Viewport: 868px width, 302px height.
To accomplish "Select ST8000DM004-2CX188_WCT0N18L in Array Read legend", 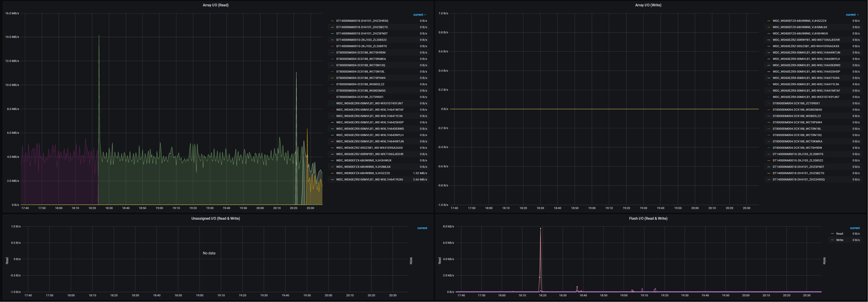I will 360,72.
